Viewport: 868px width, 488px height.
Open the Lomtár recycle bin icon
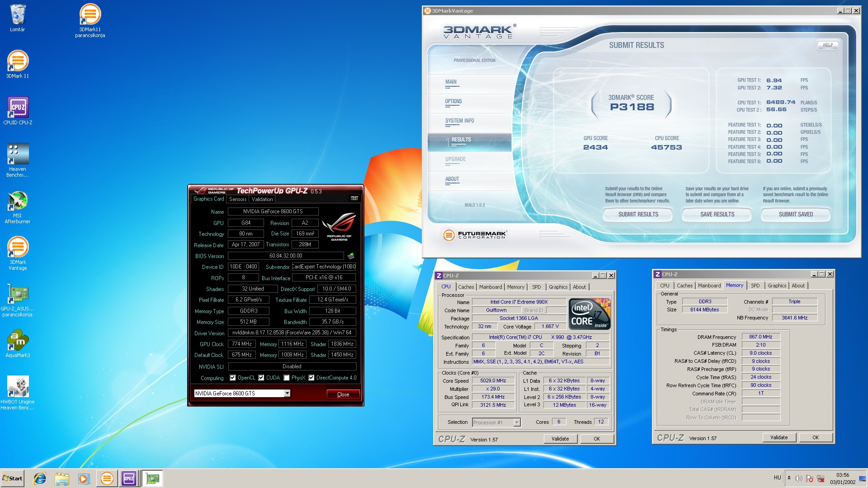click(x=18, y=18)
